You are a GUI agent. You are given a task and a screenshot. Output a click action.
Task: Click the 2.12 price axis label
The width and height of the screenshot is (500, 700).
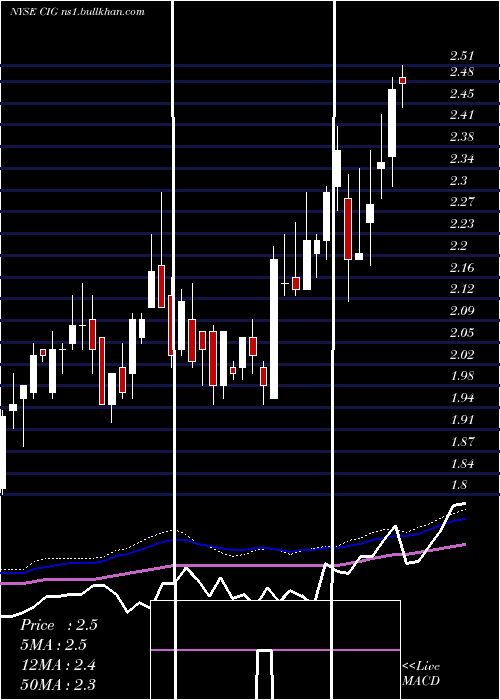tap(462, 289)
